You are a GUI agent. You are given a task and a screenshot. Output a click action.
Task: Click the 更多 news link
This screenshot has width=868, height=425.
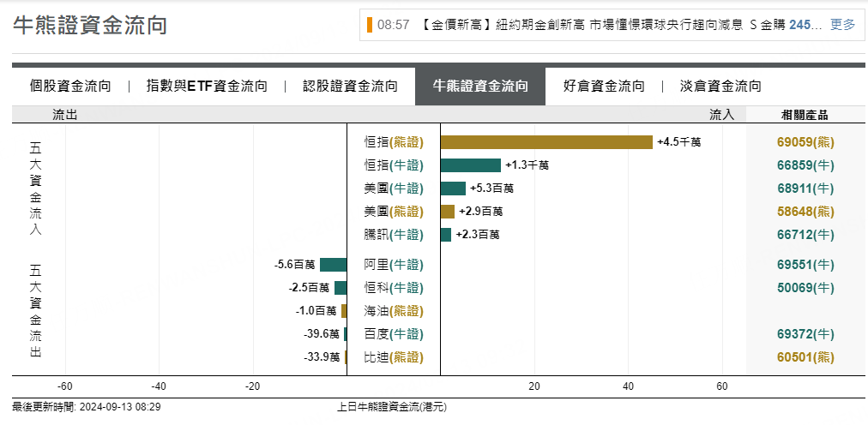[x=842, y=25]
